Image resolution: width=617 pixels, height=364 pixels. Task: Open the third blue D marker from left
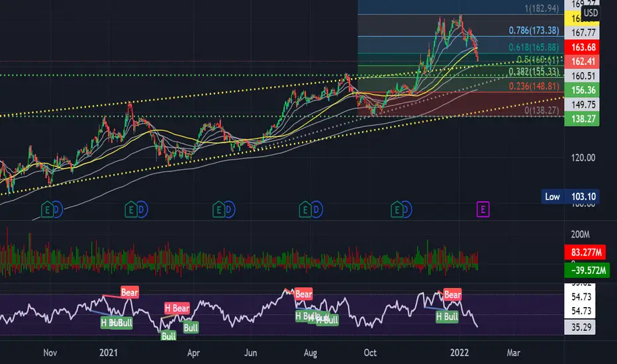point(230,210)
